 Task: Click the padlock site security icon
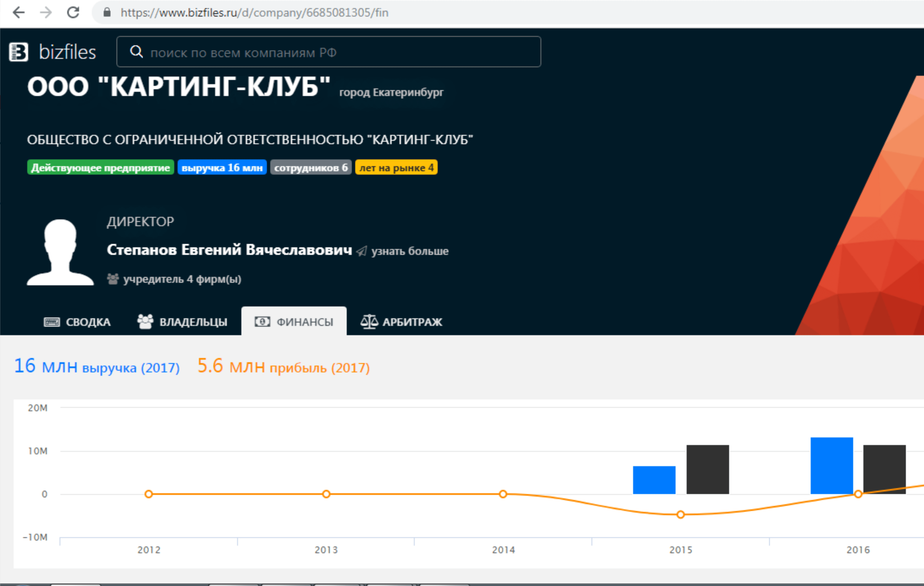point(107,12)
